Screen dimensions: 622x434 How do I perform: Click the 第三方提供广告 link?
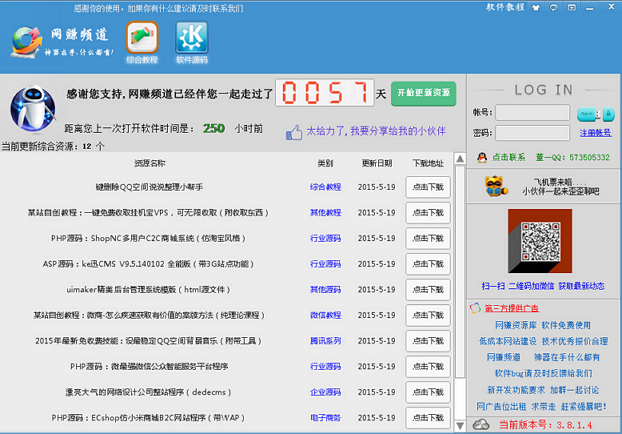click(x=511, y=308)
